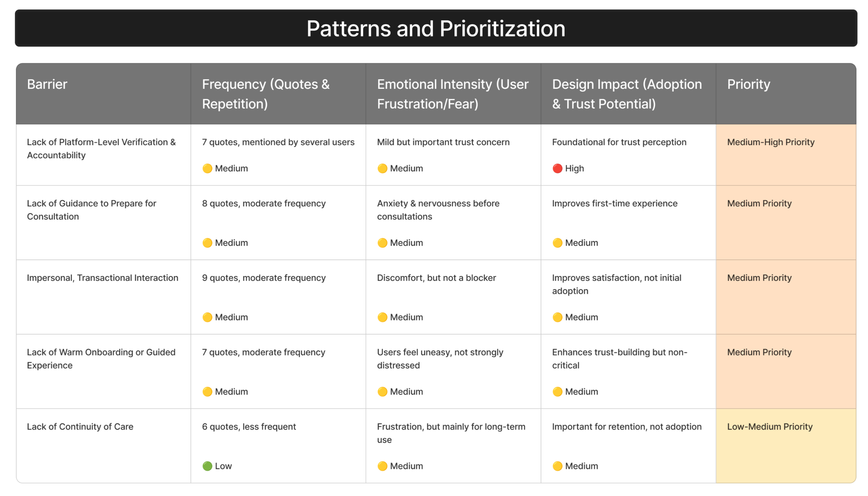Viewport: 868px width, 496px height.
Task: Click yellow dot under 9 quotes, moderate frequency
Action: coord(207,317)
